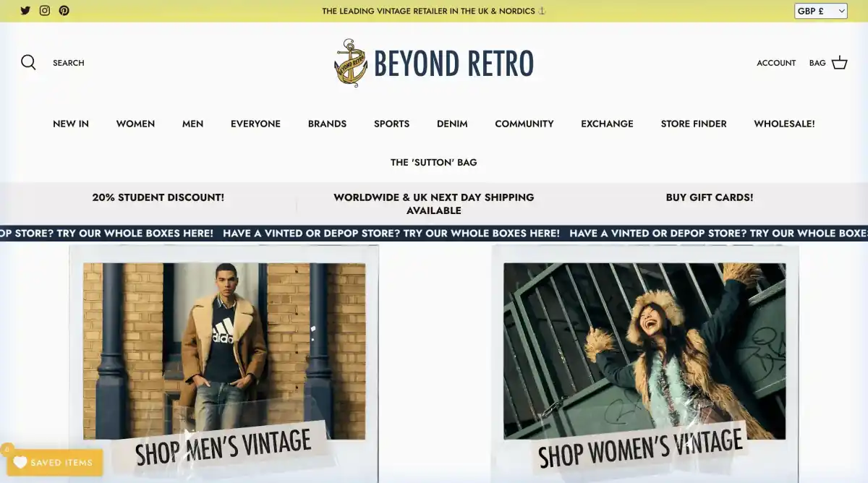This screenshot has width=868, height=483.
Task: Open the shopping bag basket icon
Action: 839,63
